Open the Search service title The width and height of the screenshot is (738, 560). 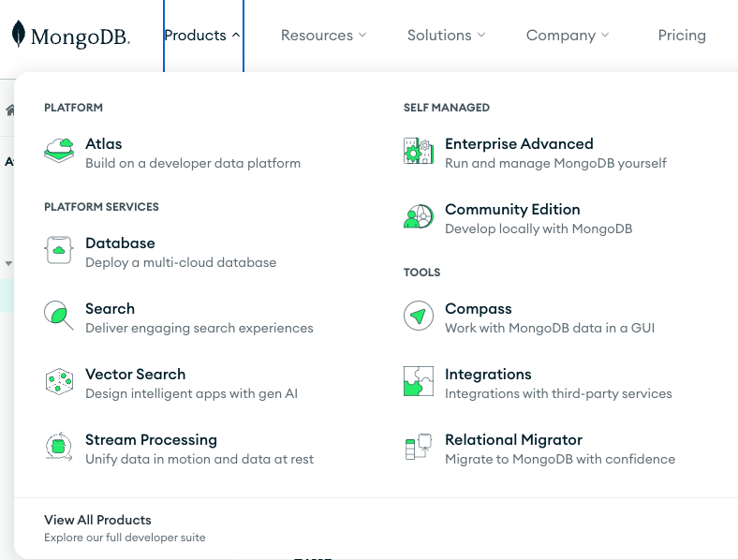pos(111,308)
